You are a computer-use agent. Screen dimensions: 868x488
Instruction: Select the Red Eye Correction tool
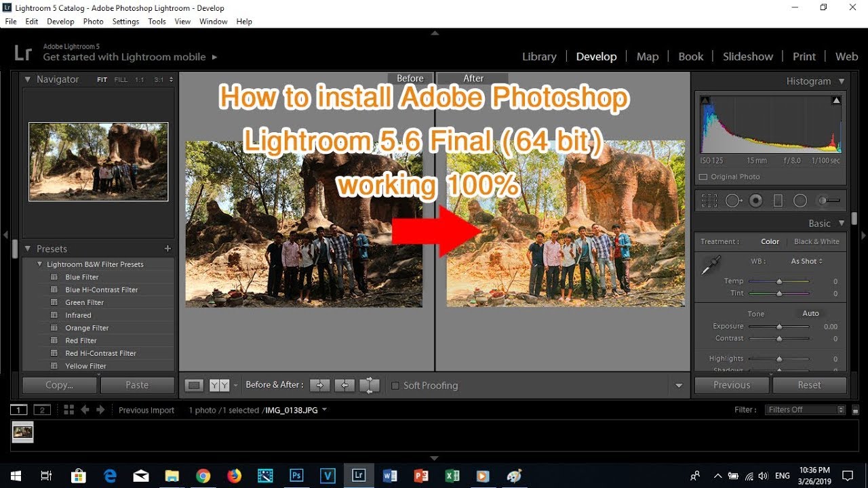[x=756, y=201]
